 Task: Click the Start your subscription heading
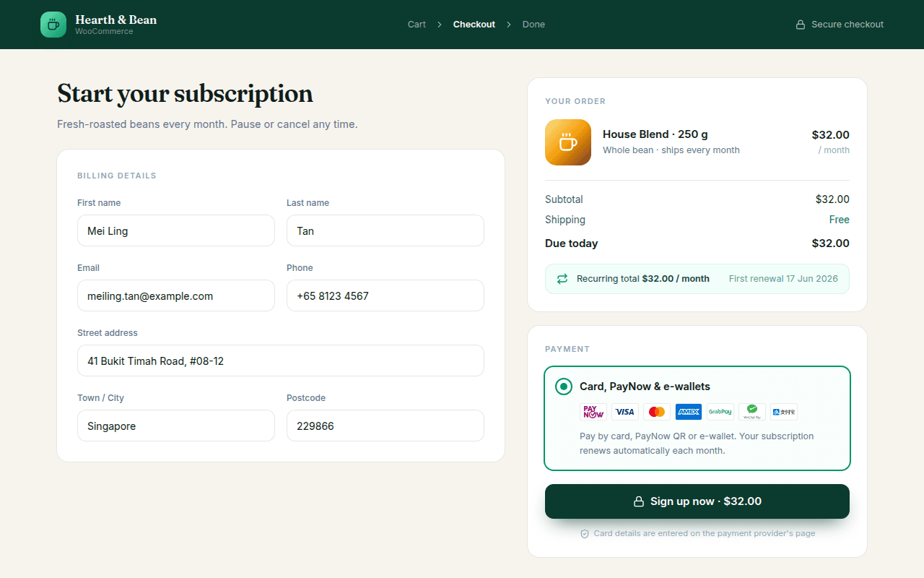pos(185,94)
